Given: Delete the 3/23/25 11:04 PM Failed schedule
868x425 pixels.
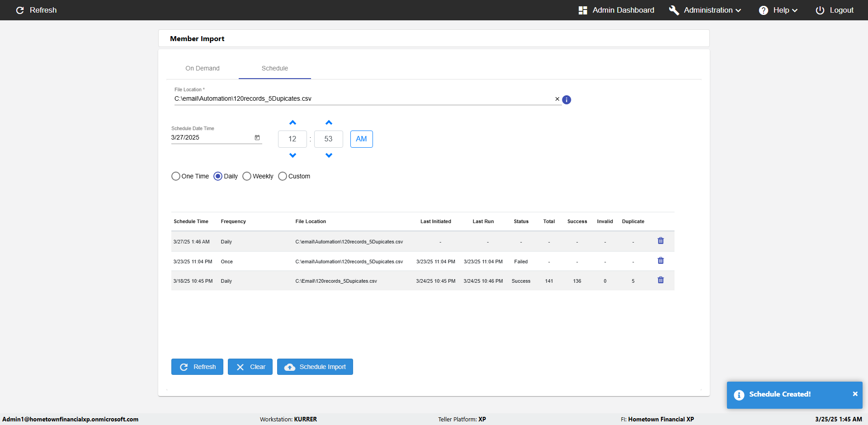Looking at the screenshot, I should pos(660,261).
